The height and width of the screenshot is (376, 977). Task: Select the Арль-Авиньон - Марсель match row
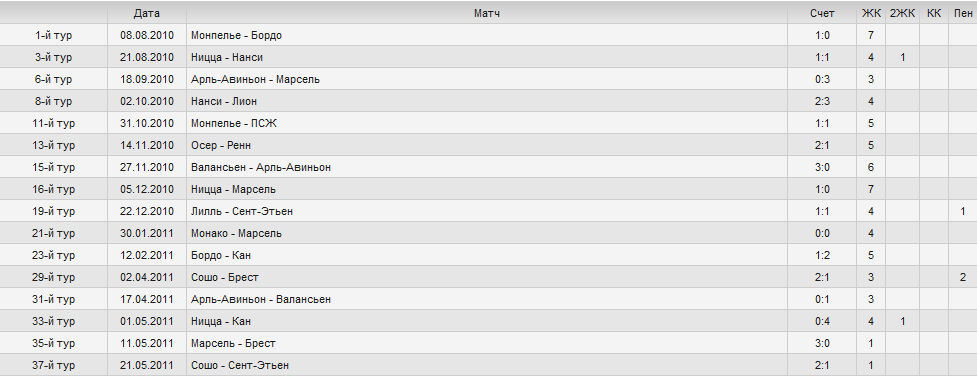click(x=488, y=79)
